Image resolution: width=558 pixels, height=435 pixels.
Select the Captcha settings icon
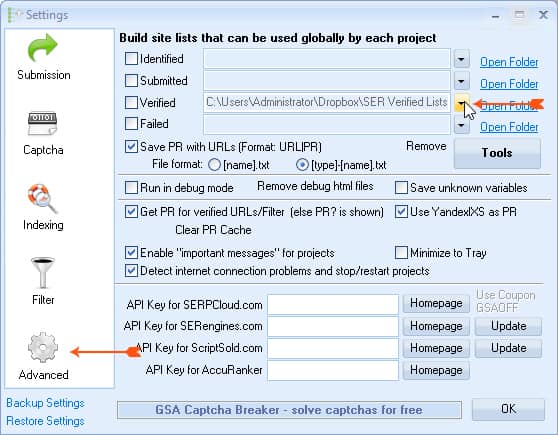(x=43, y=124)
